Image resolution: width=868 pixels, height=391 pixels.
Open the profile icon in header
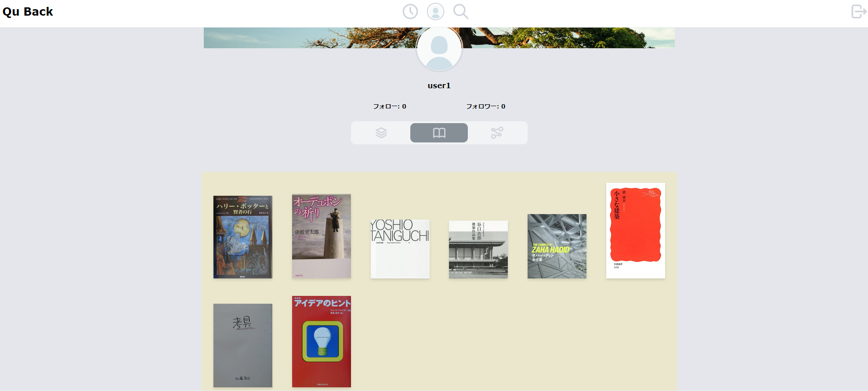435,11
